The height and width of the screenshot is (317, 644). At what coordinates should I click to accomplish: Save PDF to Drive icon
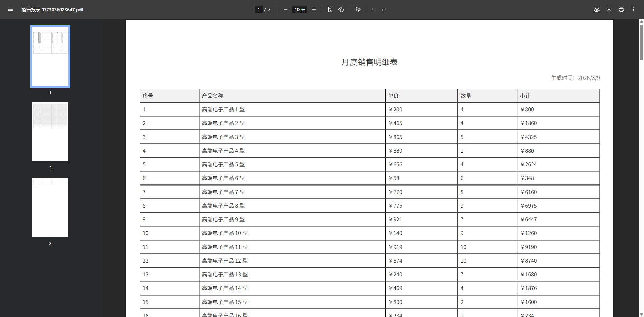(x=597, y=9)
